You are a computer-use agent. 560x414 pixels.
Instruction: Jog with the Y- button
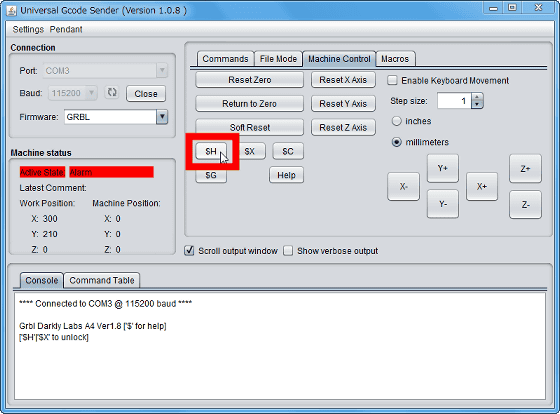pos(443,204)
